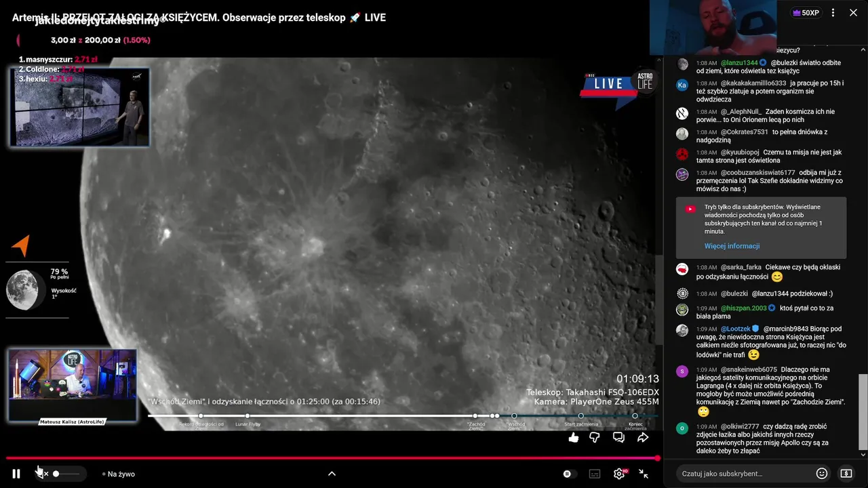Like the video with the thumbs-up icon
The height and width of the screenshot is (488, 868).
574,438
